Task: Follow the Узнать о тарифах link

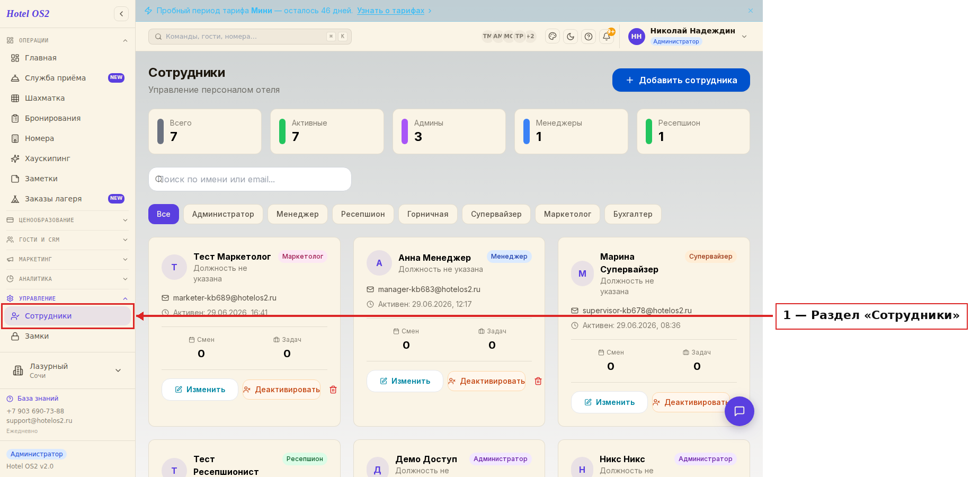Action: (391, 11)
